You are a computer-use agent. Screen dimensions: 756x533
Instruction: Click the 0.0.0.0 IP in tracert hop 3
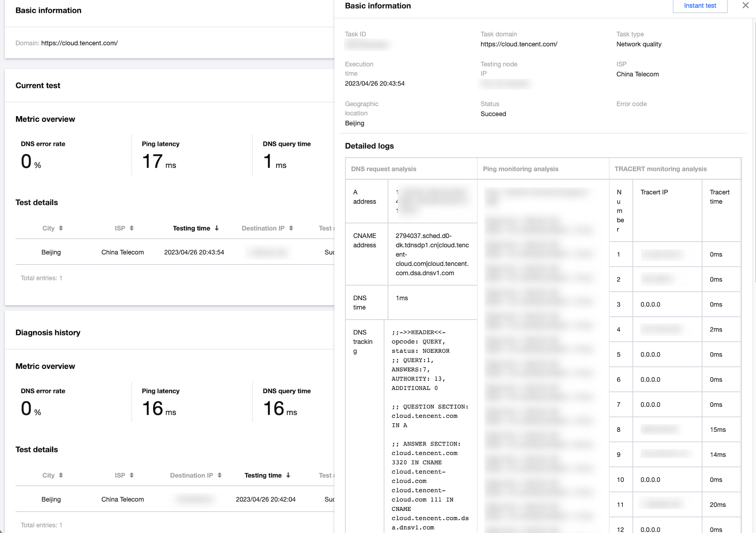[650, 304]
